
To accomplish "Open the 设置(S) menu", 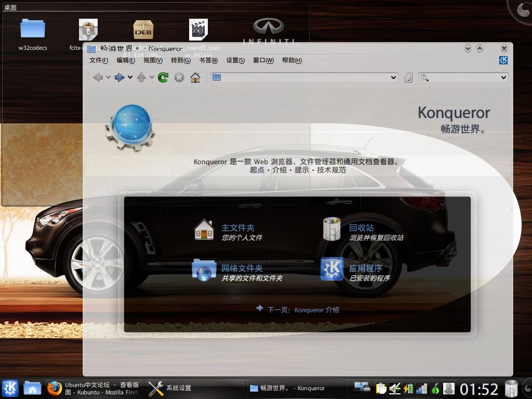I will point(235,60).
